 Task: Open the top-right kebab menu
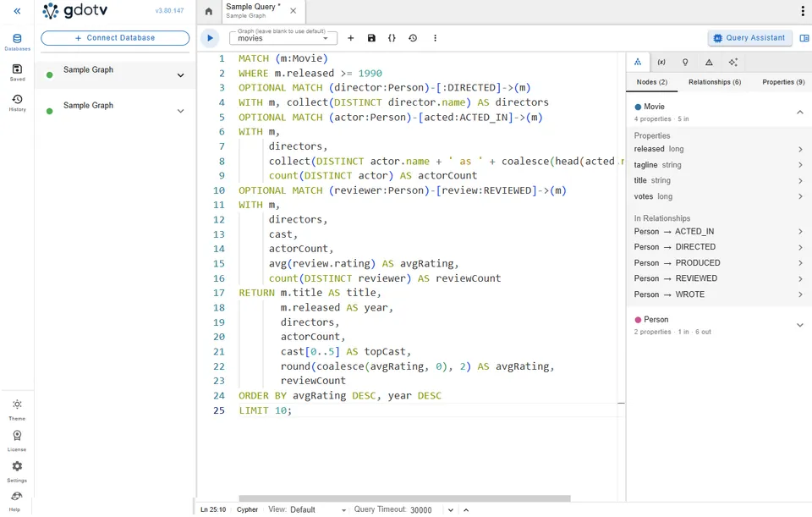pyautogui.click(x=803, y=11)
